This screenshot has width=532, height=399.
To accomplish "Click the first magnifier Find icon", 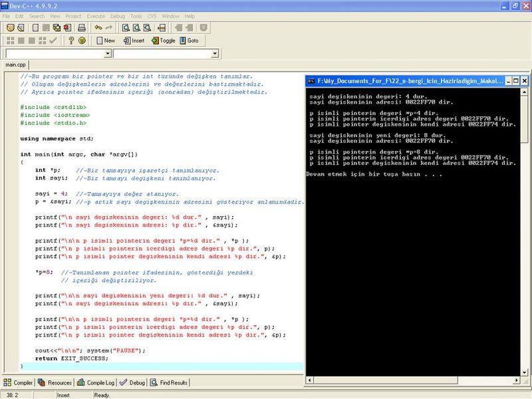I will [125, 28].
